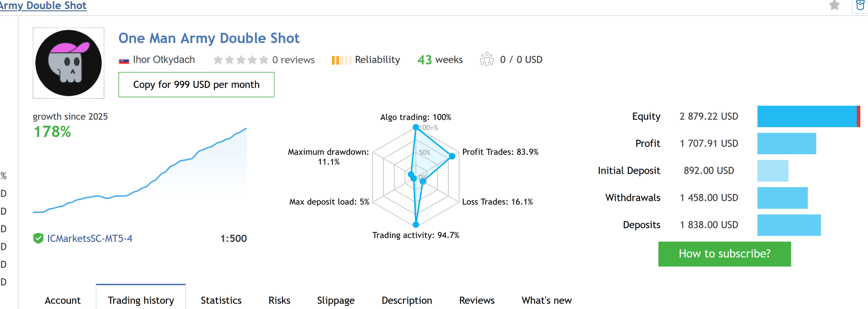Click the author's country flag icon
Viewport: 868px width, 309px height.
click(124, 60)
